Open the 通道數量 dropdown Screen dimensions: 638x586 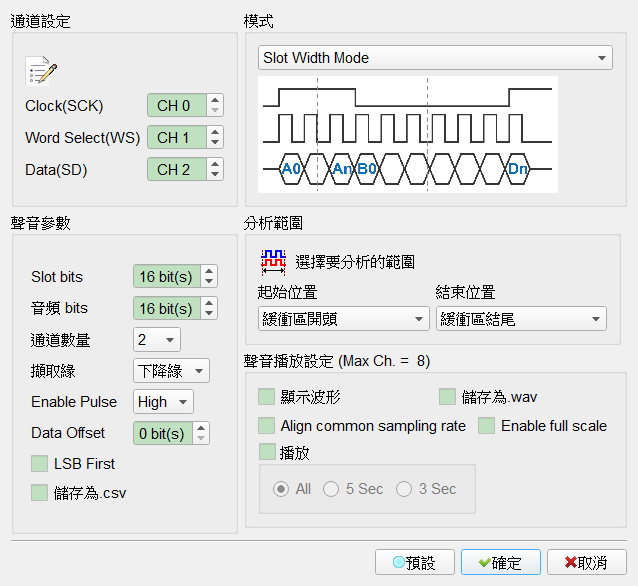pyautogui.click(x=157, y=339)
